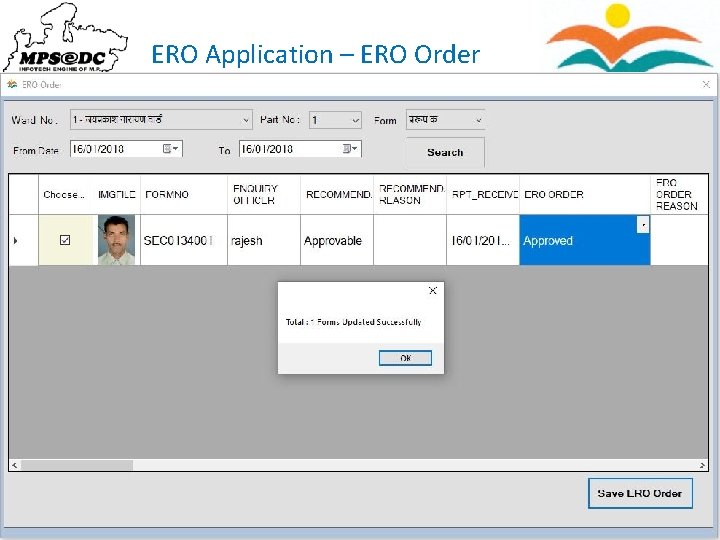The width and height of the screenshot is (720, 540).
Task: Close the Forms Updated Successfully dialog
Action: click(x=433, y=291)
